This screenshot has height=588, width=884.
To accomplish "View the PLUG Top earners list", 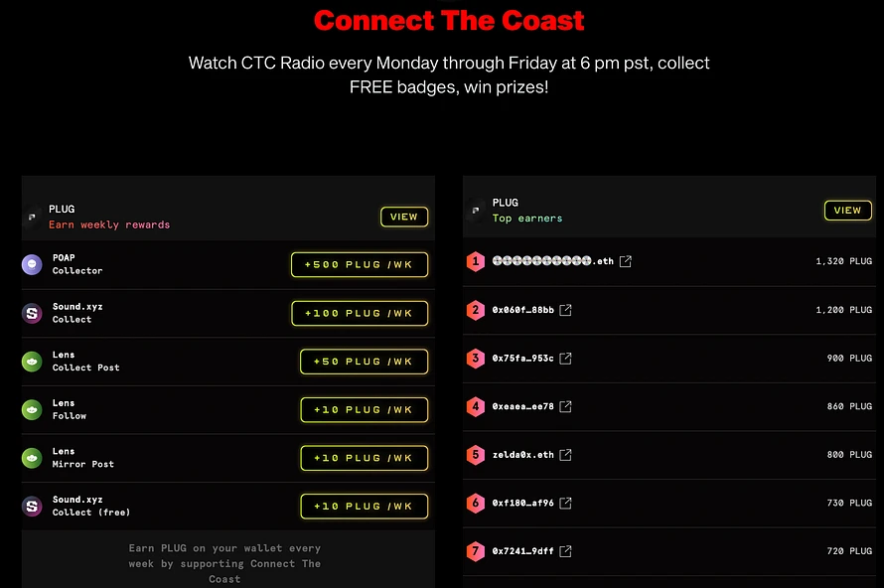I will click(x=847, y=211).
